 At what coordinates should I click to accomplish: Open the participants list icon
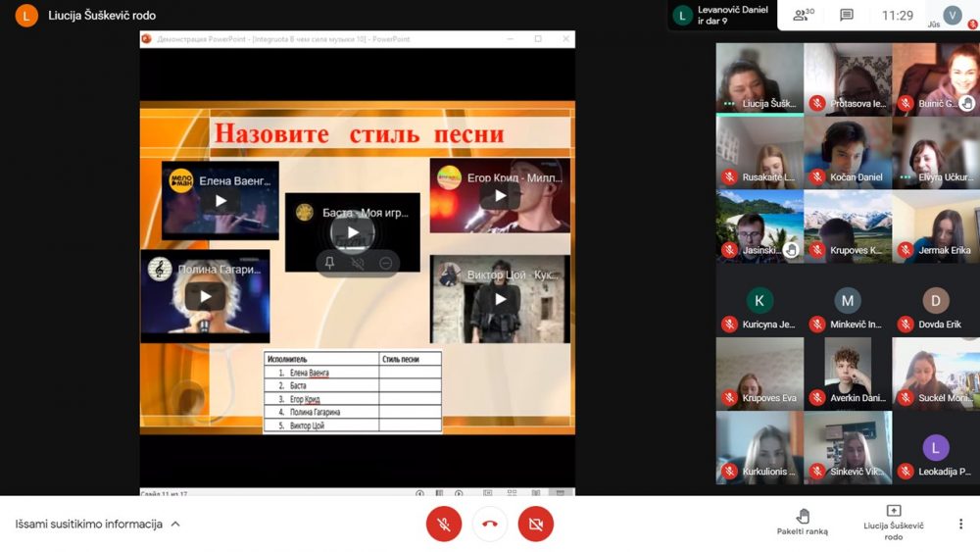(804, 15)
